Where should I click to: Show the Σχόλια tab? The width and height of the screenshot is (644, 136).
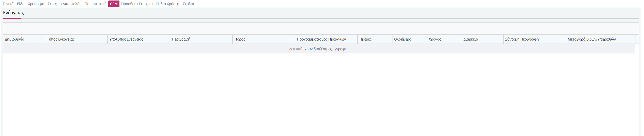pyautogui.click(x=188, y=4)
